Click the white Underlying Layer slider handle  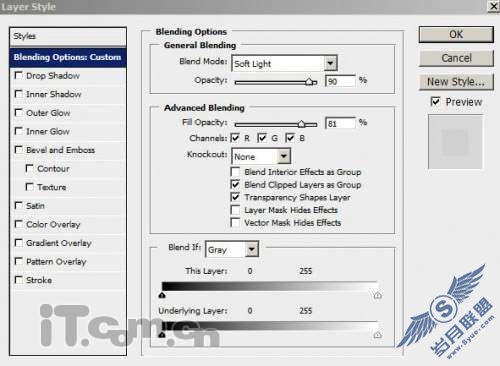click(377, 335)
